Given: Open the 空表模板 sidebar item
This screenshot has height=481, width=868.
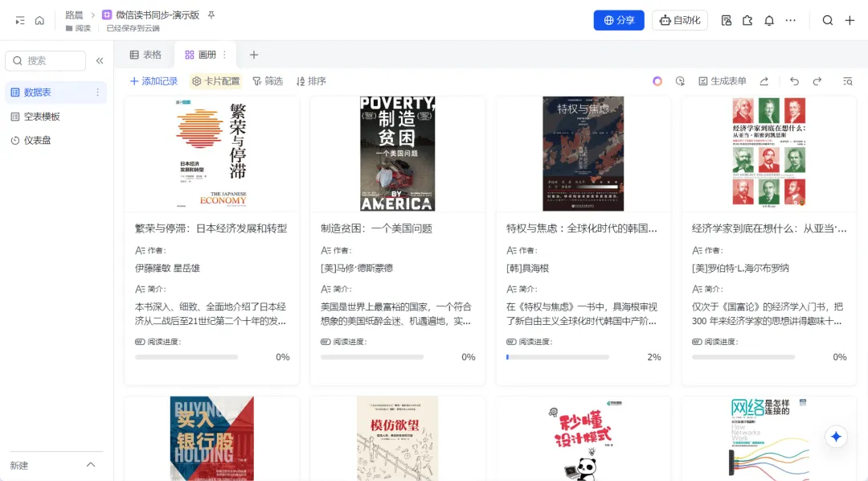Looking at the screenshot, I should tap(55, 117).
